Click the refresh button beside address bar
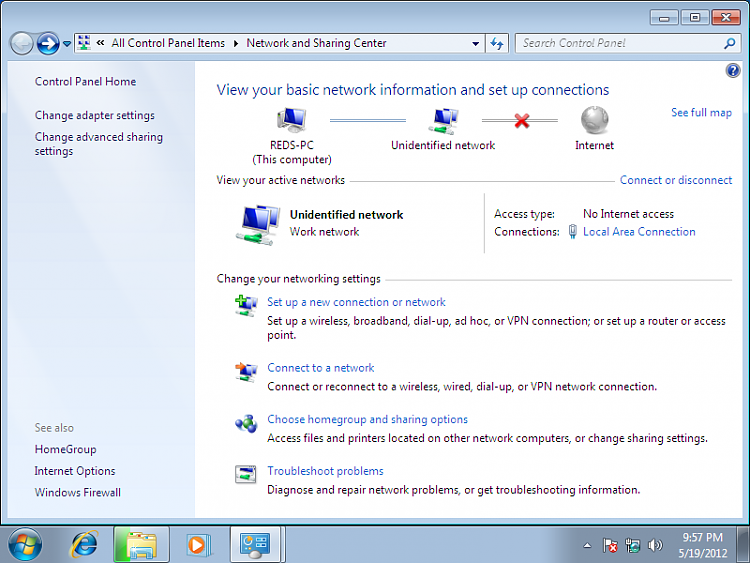This screenshot has width=750, height=563. coord(497,44)
